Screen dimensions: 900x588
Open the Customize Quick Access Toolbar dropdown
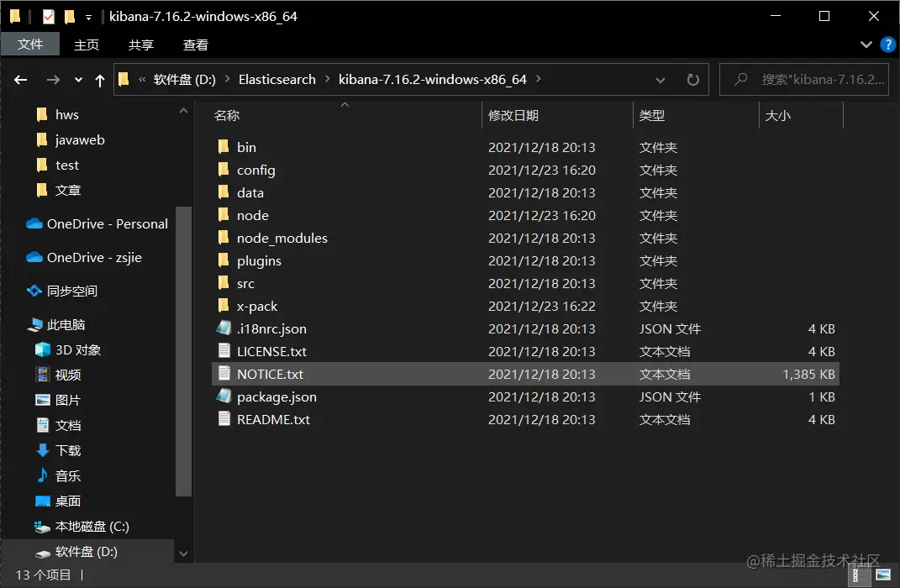tap(88, 17)
